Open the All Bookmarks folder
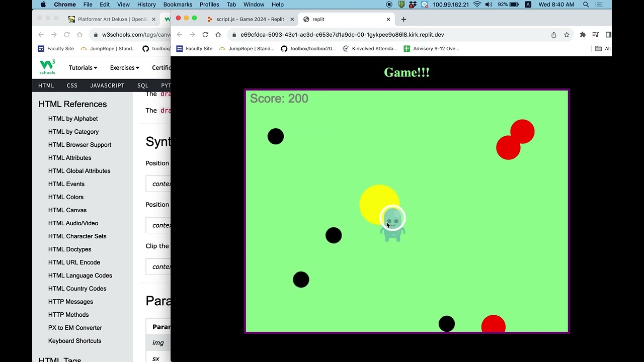The image size is (644, 362). point(602,49)
